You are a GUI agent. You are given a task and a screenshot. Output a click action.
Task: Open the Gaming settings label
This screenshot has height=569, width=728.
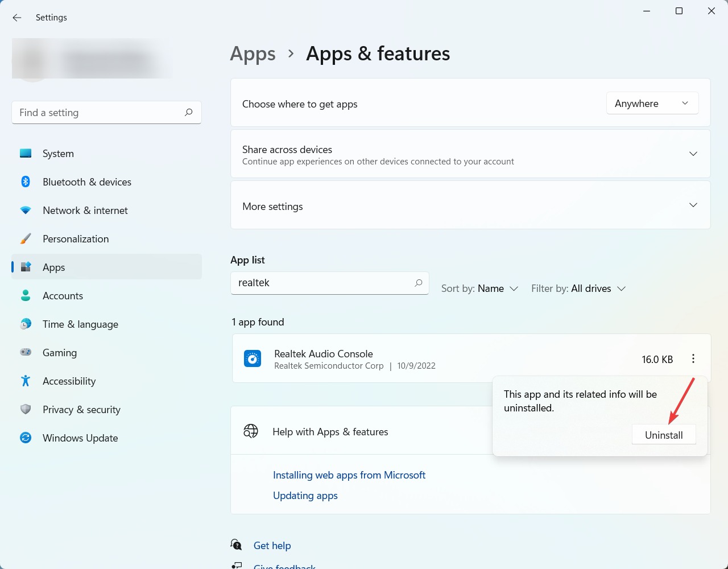[x=60, y=353]
